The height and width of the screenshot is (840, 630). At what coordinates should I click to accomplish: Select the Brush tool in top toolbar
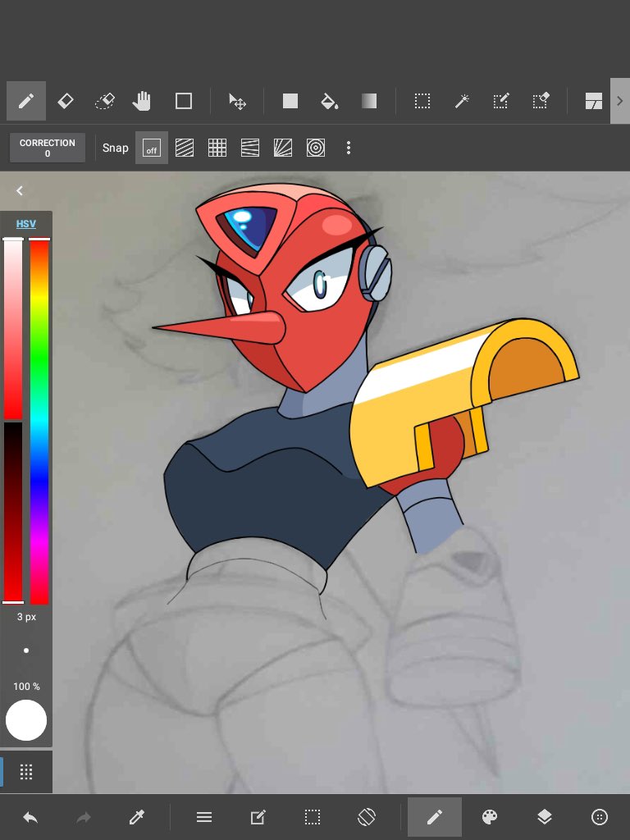coord(25,101)
